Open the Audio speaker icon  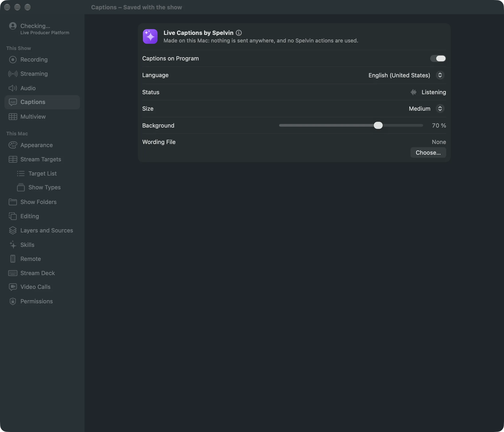point(13,88)
